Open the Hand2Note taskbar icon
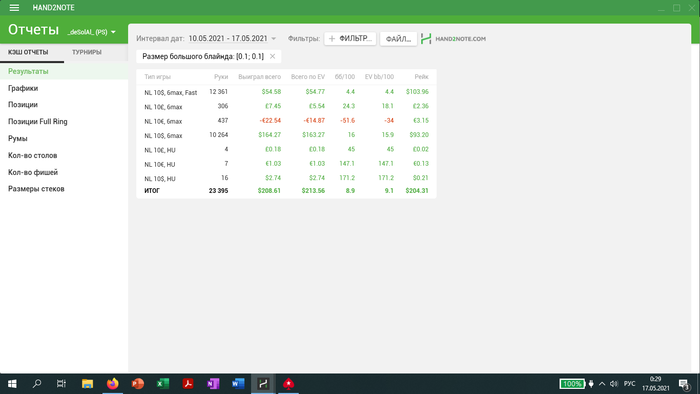The width and height of the screenshot is (700, 394). pyautogui.click(x=263, y=384)
